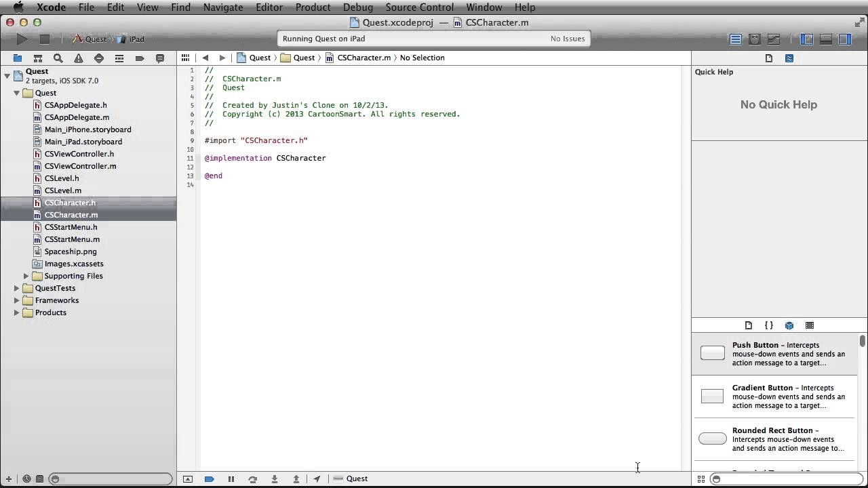Select the Push Button library object
Screen dimensions: 868x488
coord(774,354)
